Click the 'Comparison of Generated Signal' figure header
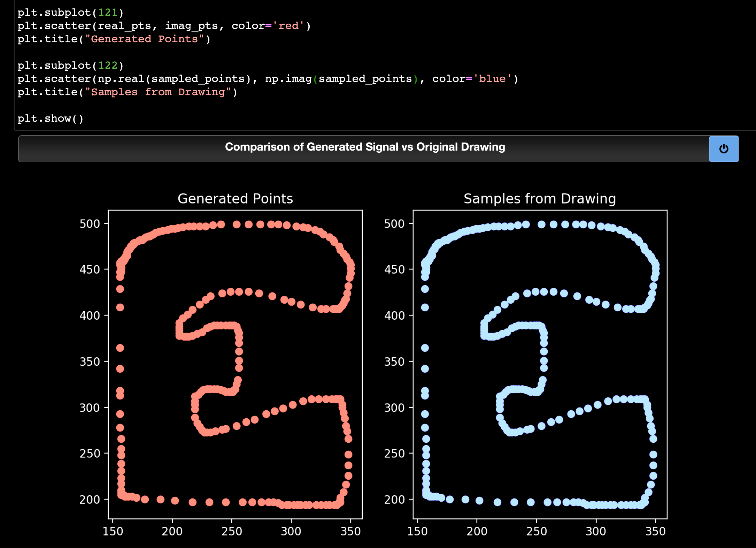The height and width of the screenshot is (548, 756). pos(364,147)
